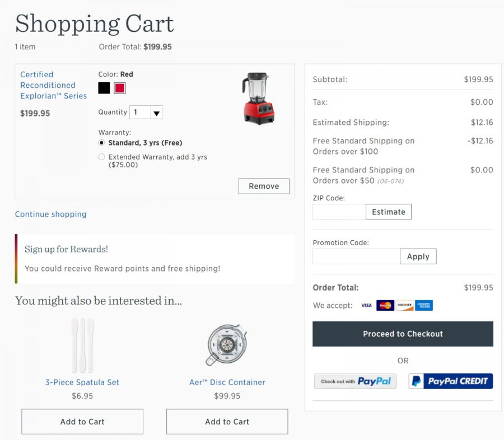This screenshot has height=440, width=504.
Task: View the Aer Disc Container image
Action: [x=227, y=345]
